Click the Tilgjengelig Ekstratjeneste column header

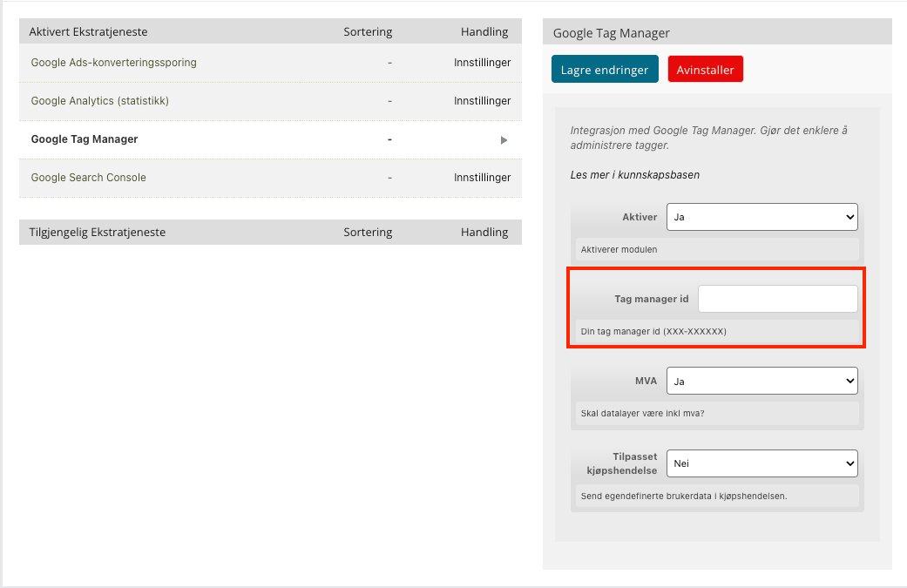97,233
